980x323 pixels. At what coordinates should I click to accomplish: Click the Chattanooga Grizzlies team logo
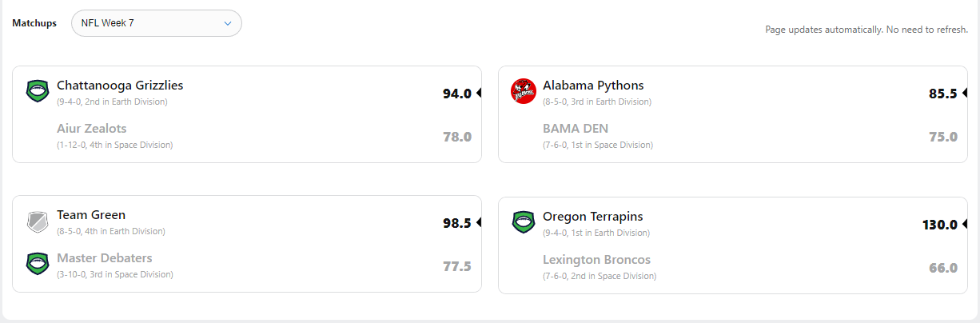(37, 91)
